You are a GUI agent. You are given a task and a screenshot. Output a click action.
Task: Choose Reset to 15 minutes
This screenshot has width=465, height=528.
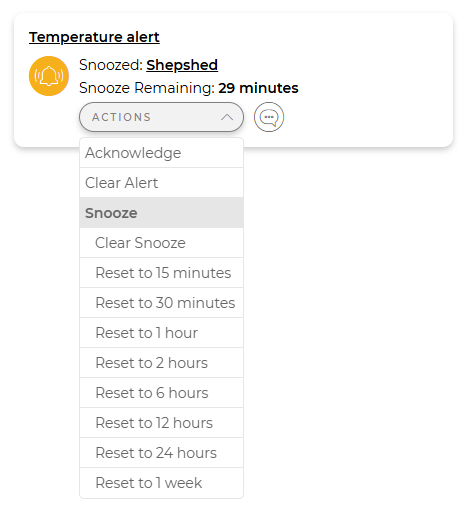tap(161, 273)
